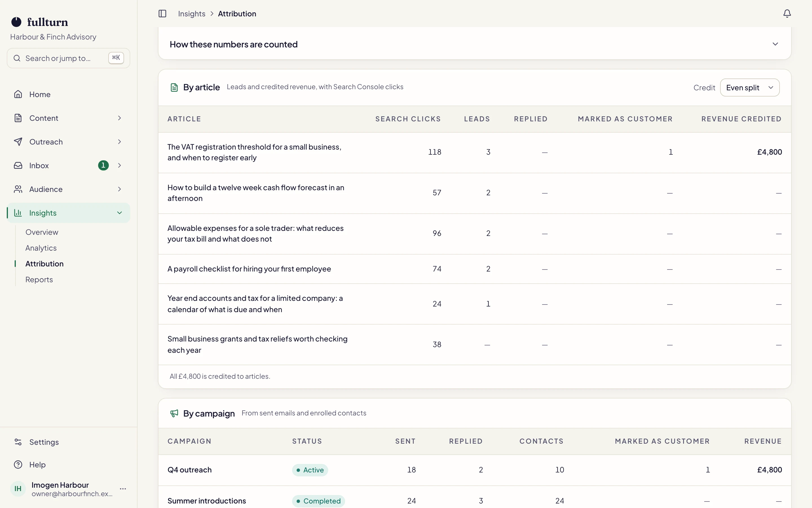Screen dimensions: 812x508
Task: Expand the Content submenu chevron
Action: point(120,118)
